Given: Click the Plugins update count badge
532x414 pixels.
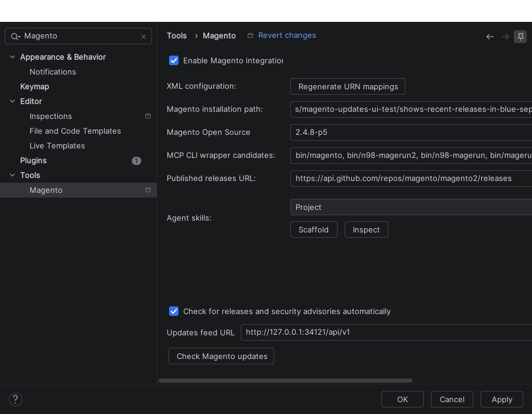Looking at the screenshot, I should click(x=137, y=161).
